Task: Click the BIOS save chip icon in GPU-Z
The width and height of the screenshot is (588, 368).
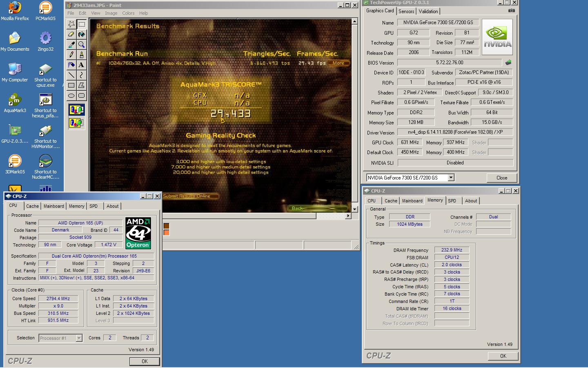Action: [x=508, y=63]
